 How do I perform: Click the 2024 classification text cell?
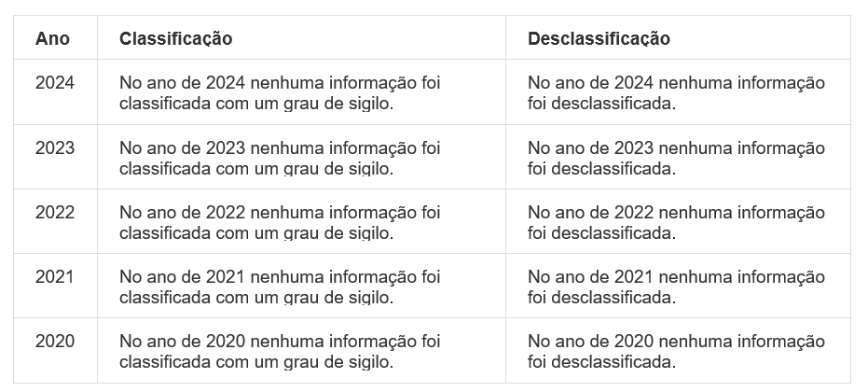pos(280,92)
